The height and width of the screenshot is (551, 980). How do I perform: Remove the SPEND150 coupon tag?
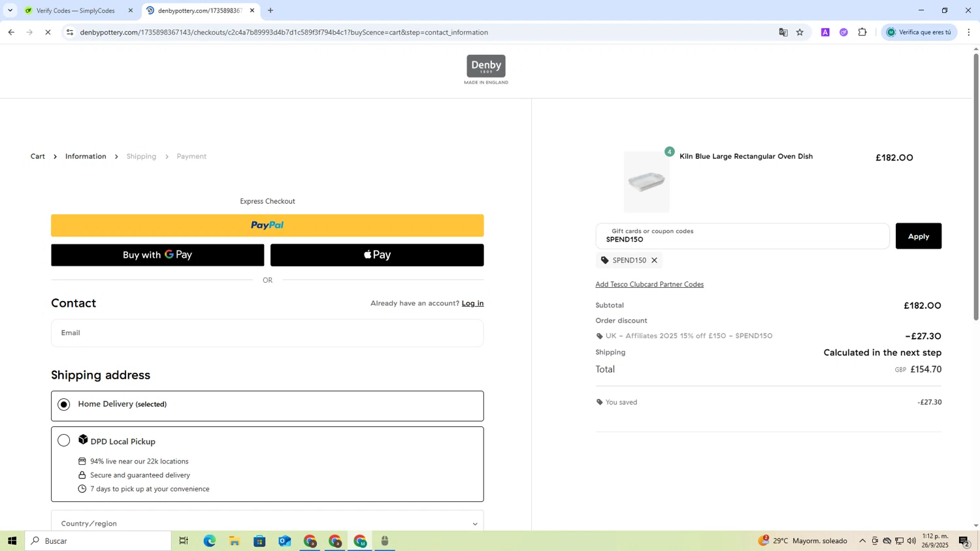(x=654, y=260)
